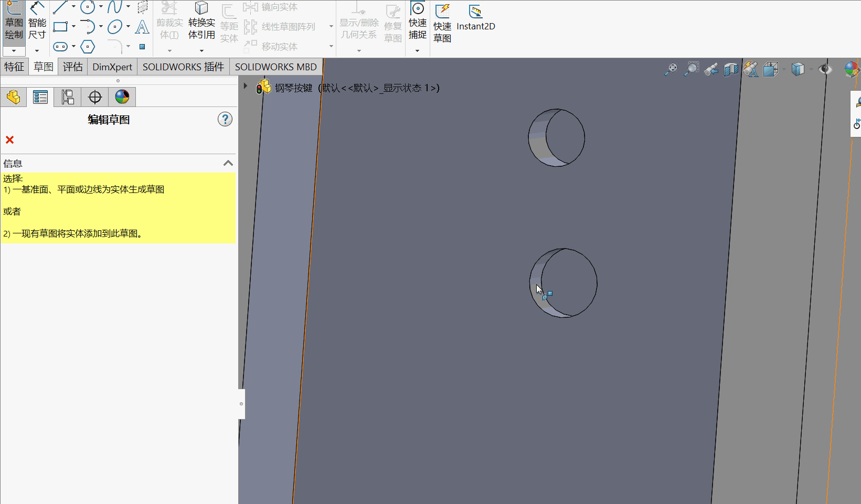This screenshot has height=504, width=861.
Task: Toggle the Section View icon
Action: [731, 69]
